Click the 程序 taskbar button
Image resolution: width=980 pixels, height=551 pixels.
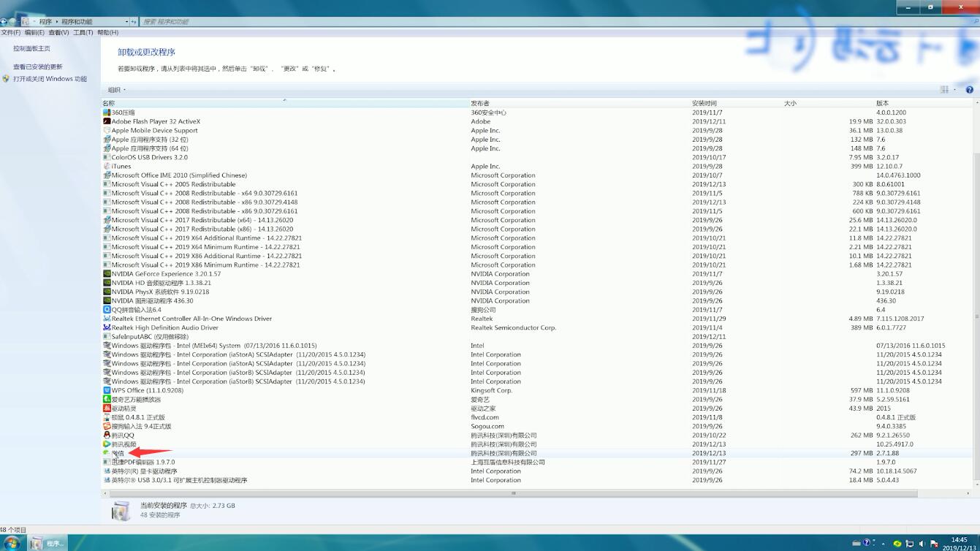(48, 544)
